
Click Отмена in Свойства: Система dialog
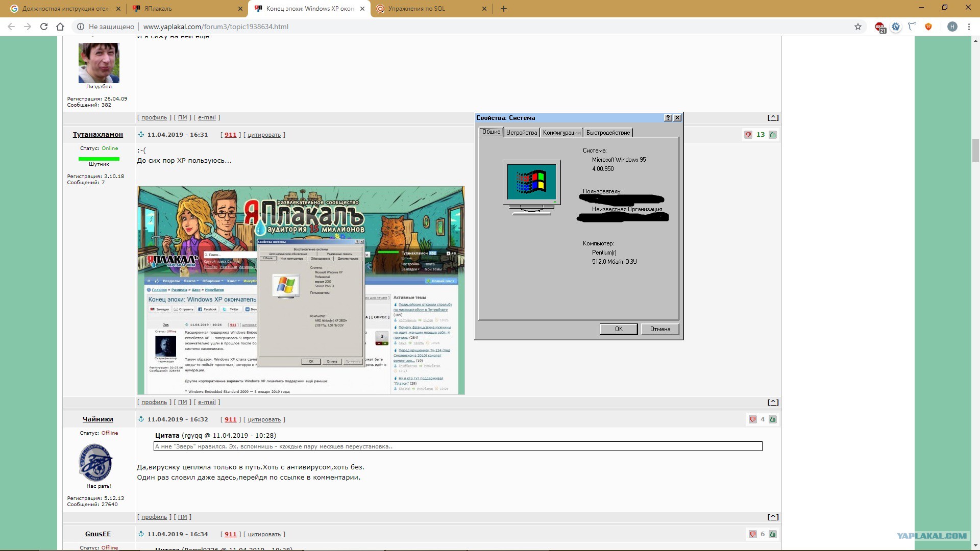pos(660,329)
